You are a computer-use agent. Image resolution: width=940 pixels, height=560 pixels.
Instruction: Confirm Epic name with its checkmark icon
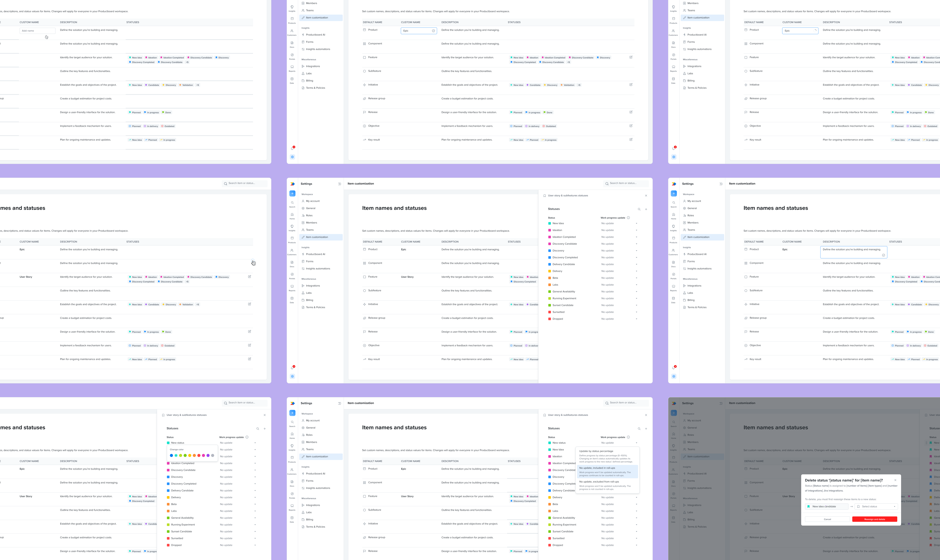tap(433, 31)
